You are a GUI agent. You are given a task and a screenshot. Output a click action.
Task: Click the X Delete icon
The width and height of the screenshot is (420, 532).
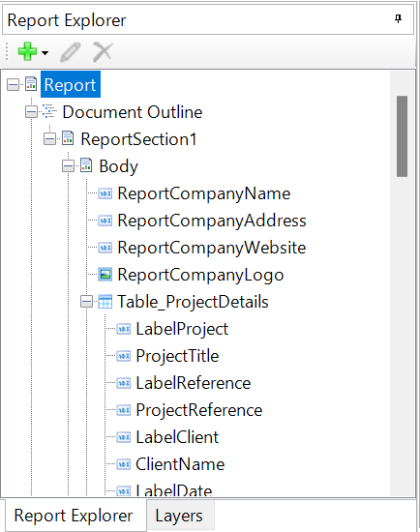[103, 52]
